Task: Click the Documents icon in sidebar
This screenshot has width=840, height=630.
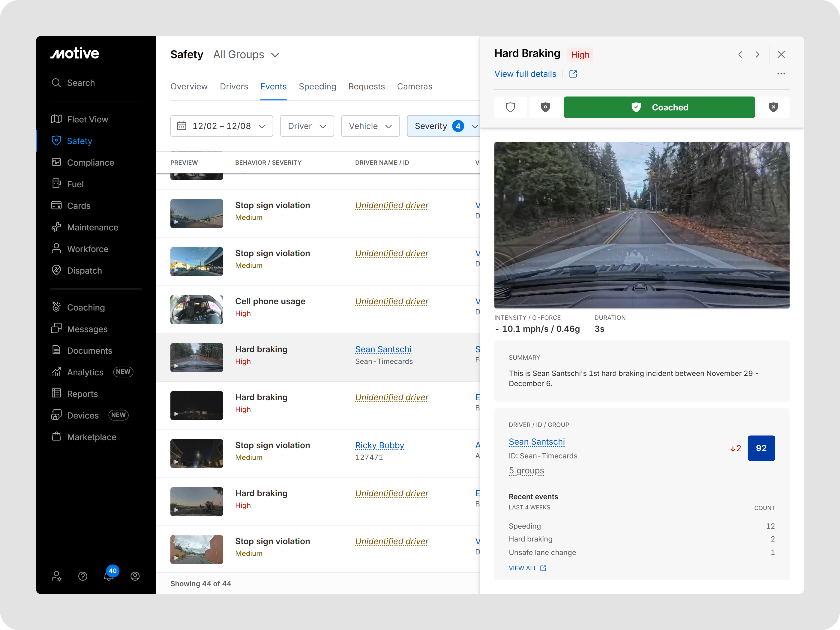Action: click(x=56, y=350)
